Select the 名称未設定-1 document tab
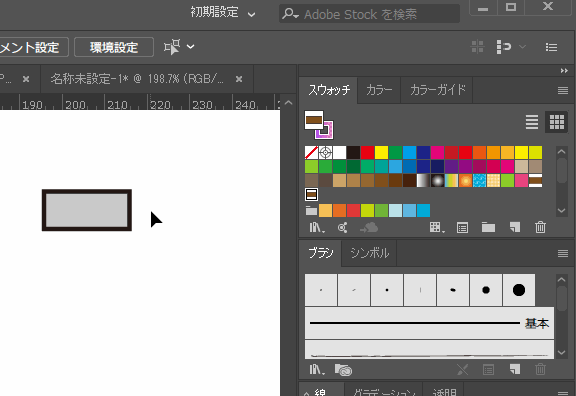The width and height of the screenshot is (576, 396). point(137,79)
